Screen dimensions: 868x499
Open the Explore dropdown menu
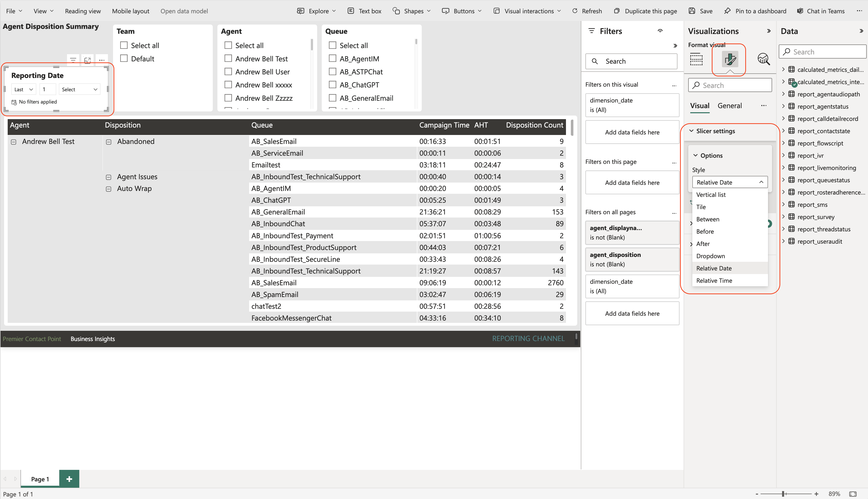(x=316, y=11)
